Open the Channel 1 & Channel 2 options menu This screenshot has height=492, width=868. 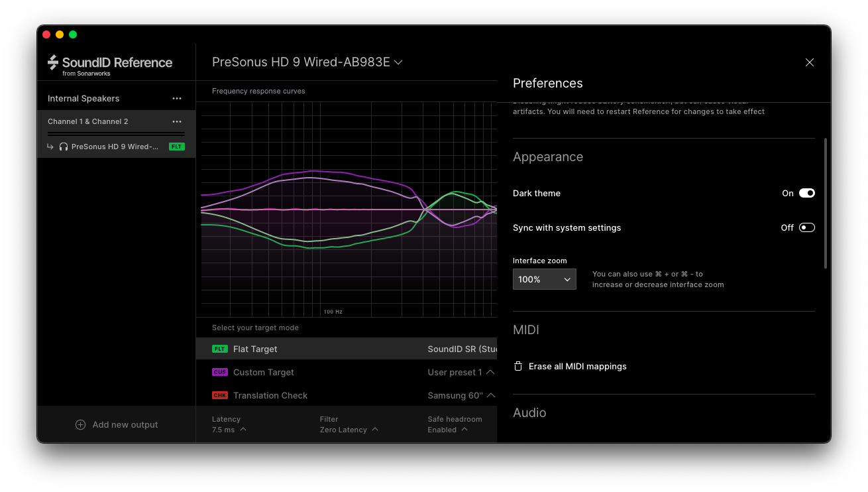177,121
